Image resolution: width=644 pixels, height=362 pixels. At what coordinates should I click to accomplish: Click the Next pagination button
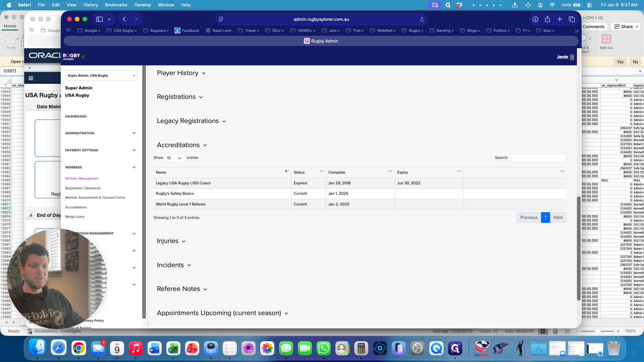[558, 218]
